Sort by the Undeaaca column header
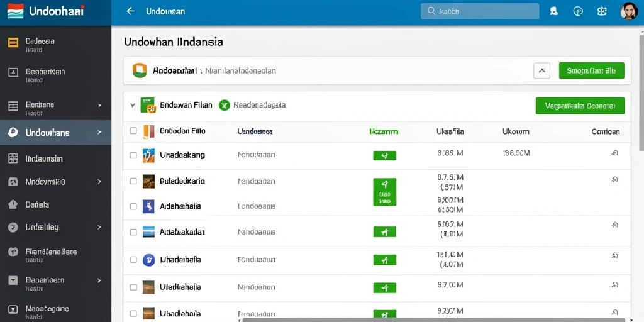The width and height of the screenshot is (644, 322). click(x=255, y=131)
